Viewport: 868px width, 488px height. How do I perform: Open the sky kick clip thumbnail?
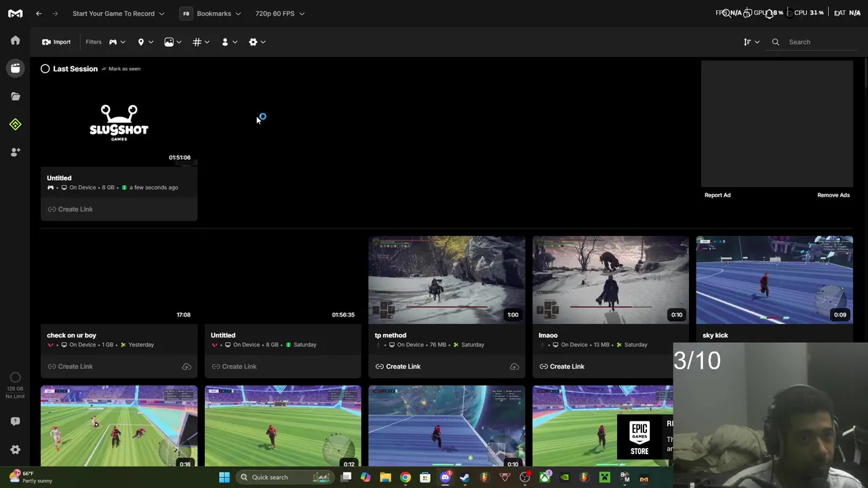[774, 280]
